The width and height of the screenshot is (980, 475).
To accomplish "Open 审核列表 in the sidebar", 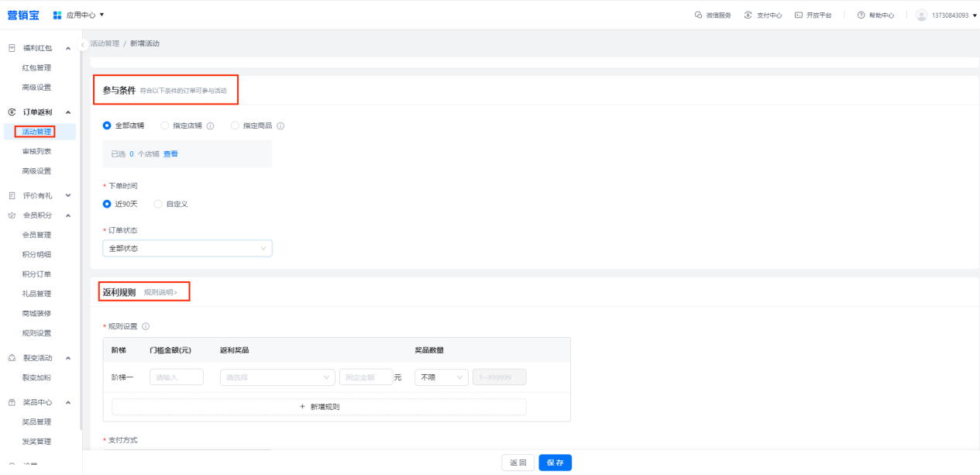I will [37, 151].
